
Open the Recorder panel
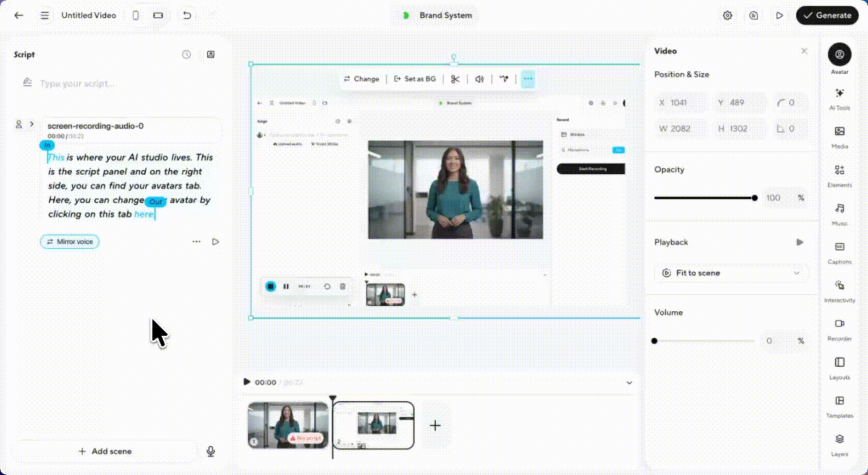click(839, 328)
